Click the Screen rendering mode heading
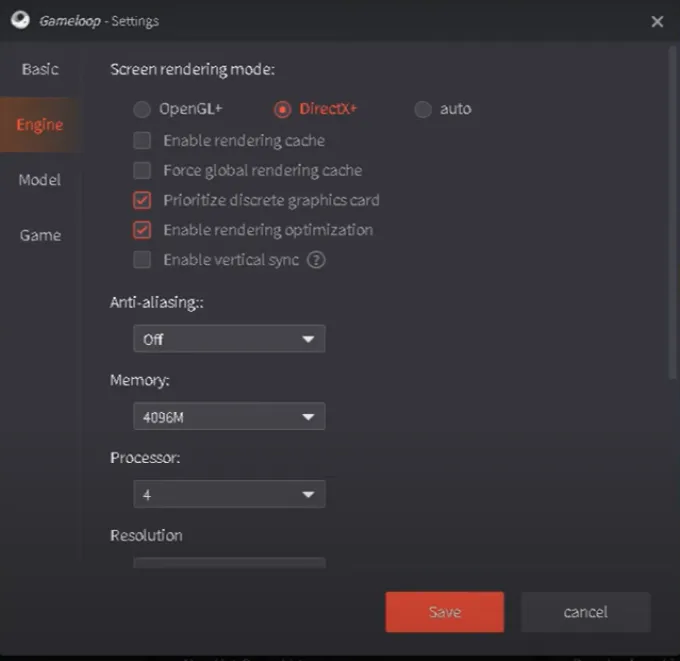Viewport: 680px width, 661px height. point(193,69)
